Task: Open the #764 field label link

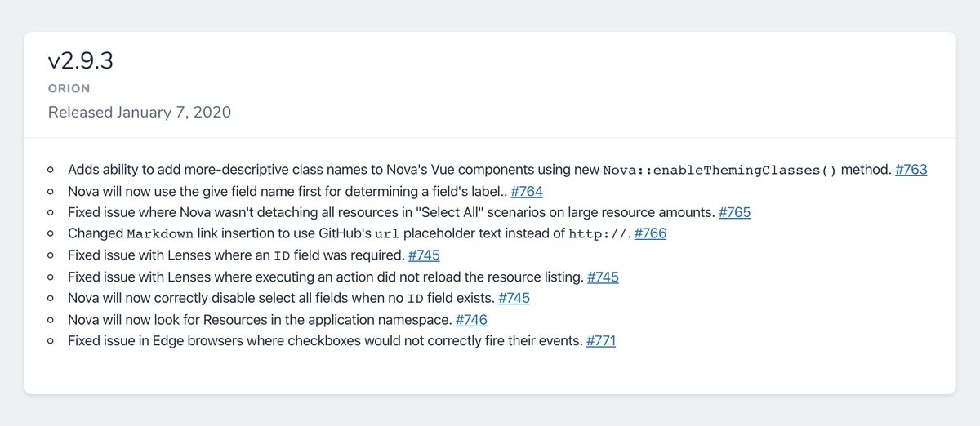Action: coord(527,192)
